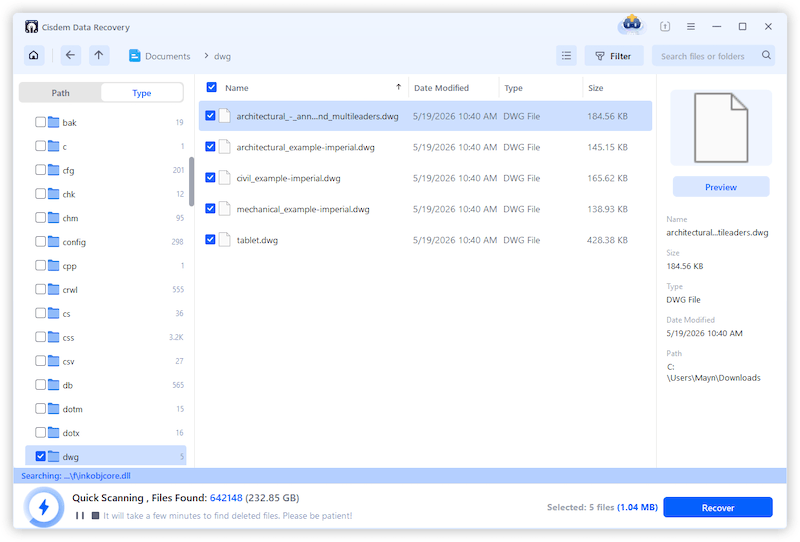Select the architectural_-_ann...nd_multileaders.dwg row

(426, 116)
